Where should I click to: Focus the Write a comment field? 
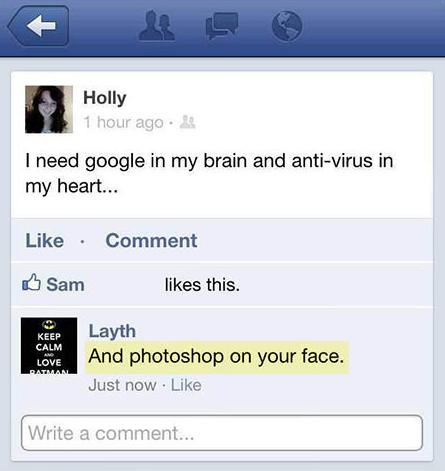(222, 433)
